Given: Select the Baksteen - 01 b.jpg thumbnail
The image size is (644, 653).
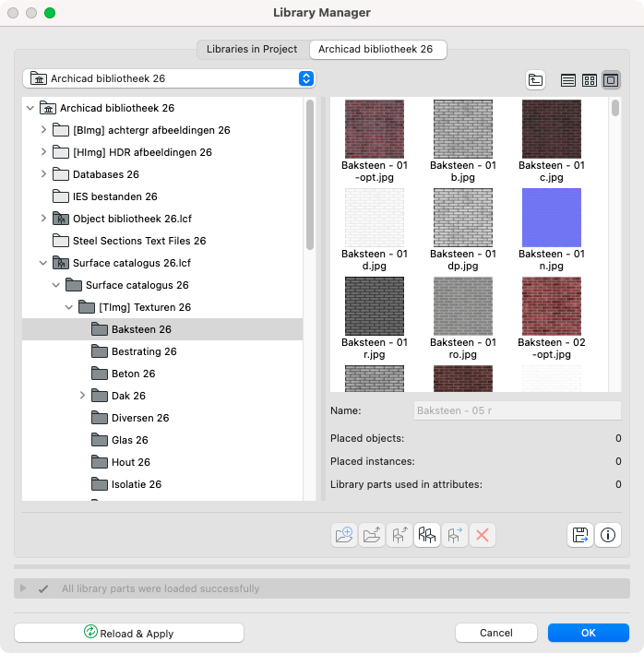Looking at the screenshot, I should tap(463, 129).
